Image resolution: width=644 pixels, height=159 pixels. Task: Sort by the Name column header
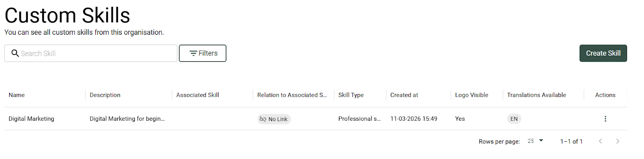click(x=17, y=95)
